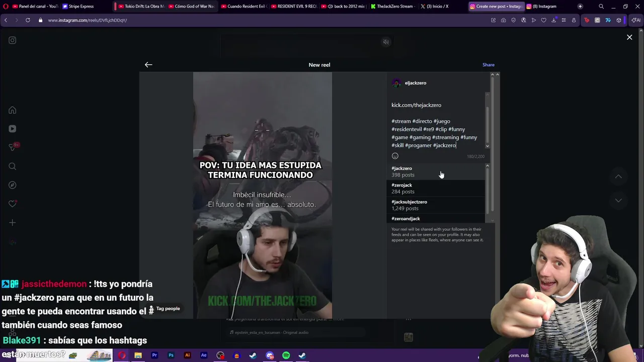Click the eljackzero profile avatar

pyautogui.click(x=396, y=83)
